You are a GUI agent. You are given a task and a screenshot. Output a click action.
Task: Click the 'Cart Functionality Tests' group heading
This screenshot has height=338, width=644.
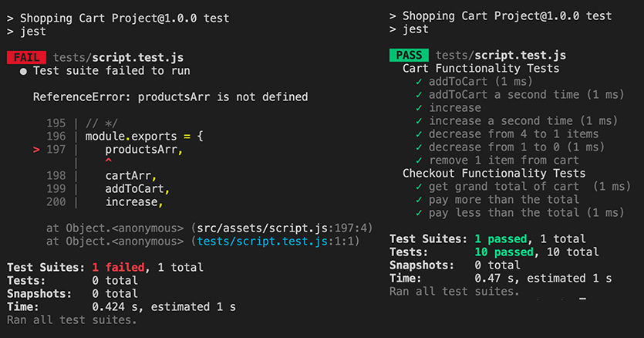(x=480, y=68)
